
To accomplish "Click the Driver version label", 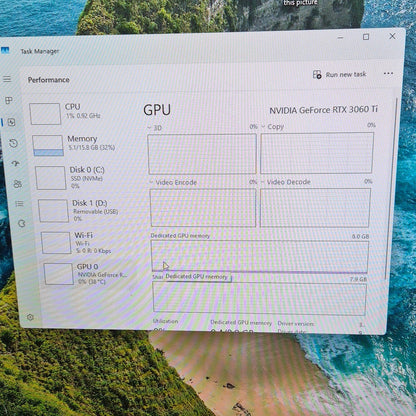I will click(296, 323).
